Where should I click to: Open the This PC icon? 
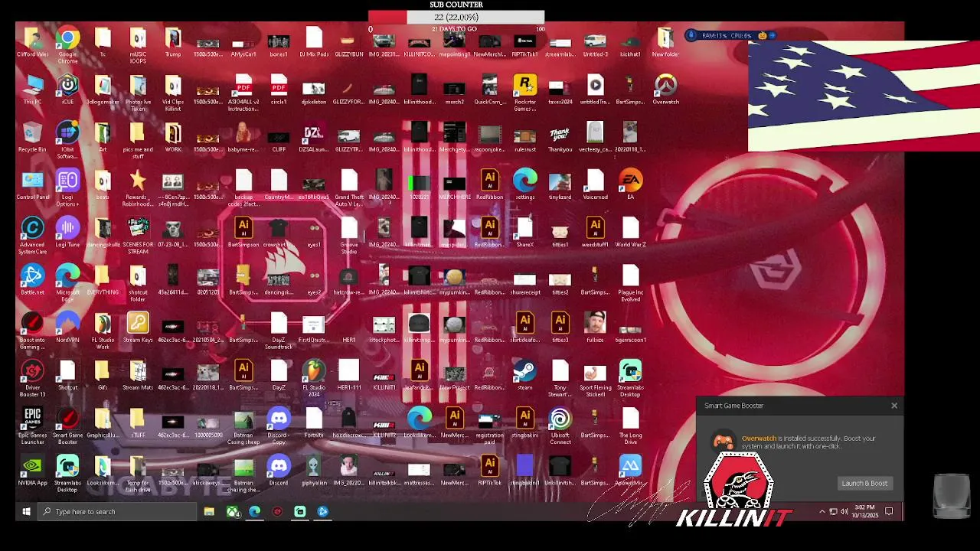(x=32, y=90)
